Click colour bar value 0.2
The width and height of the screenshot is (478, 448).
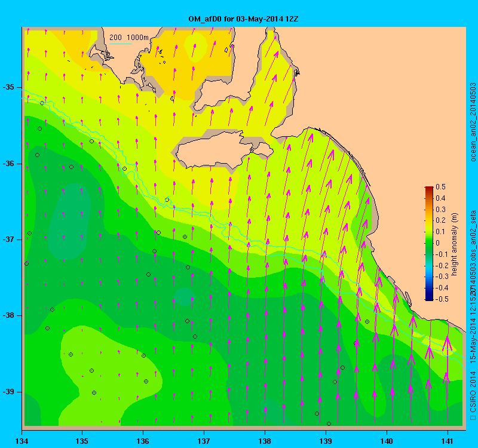click(x=440, y=220)
